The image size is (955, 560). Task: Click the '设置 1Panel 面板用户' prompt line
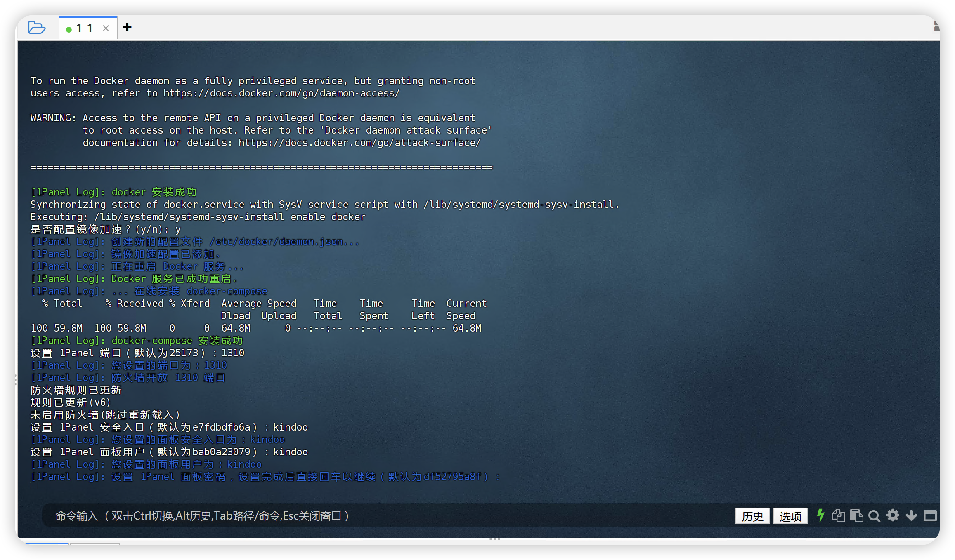(x=169, y=452)
